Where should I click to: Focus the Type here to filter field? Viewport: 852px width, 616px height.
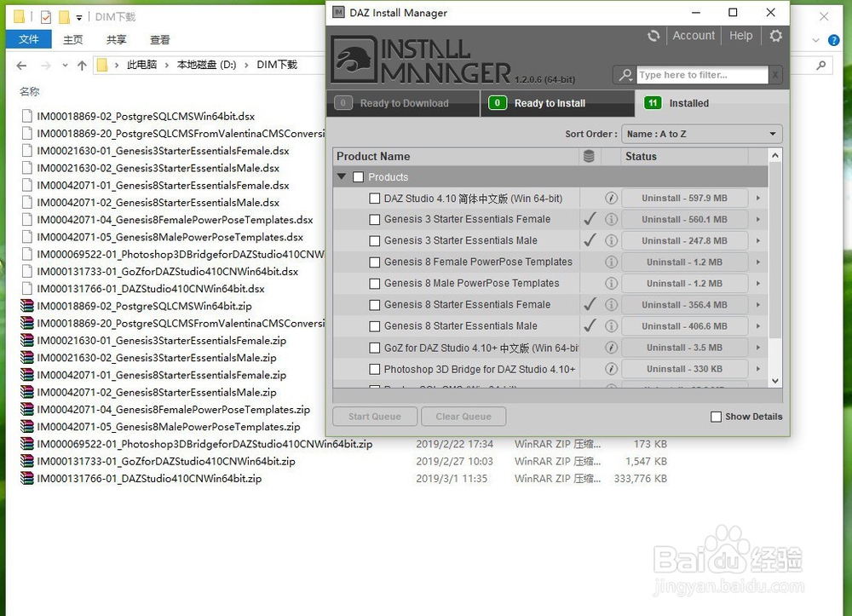(x=703, y=75)
